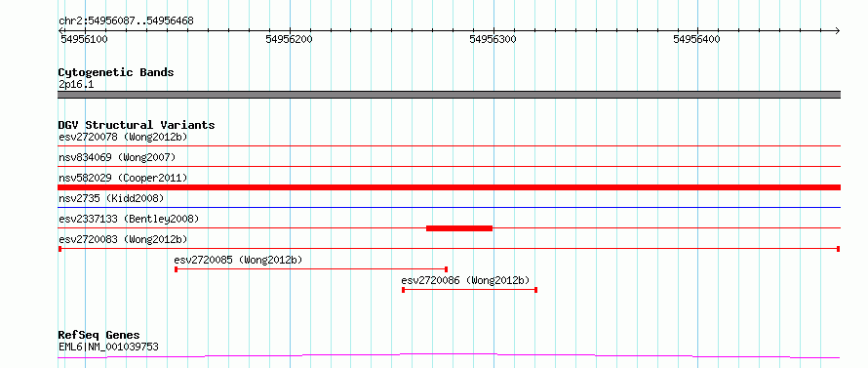
Task: Open variant esv2720086 (Wong2012b) label
Action: pos(465,280)
